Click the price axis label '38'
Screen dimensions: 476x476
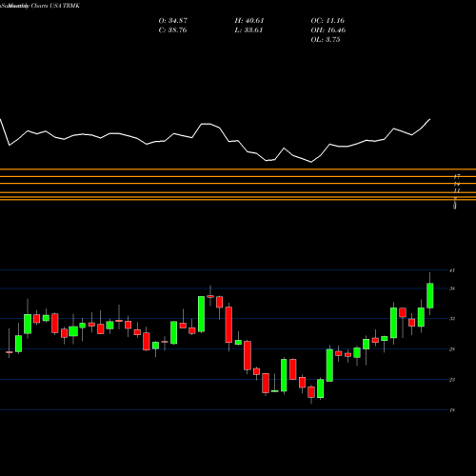click(x=452, y=288)
